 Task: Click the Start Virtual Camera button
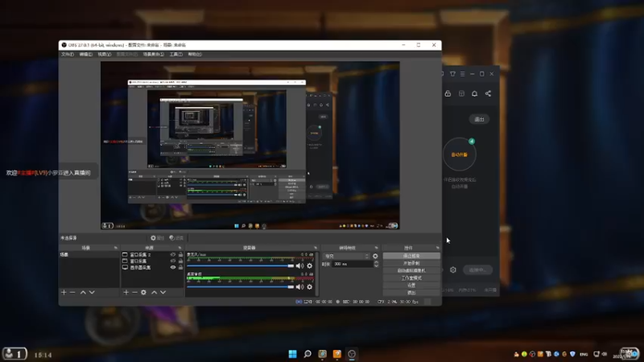(x=411, y=270)
